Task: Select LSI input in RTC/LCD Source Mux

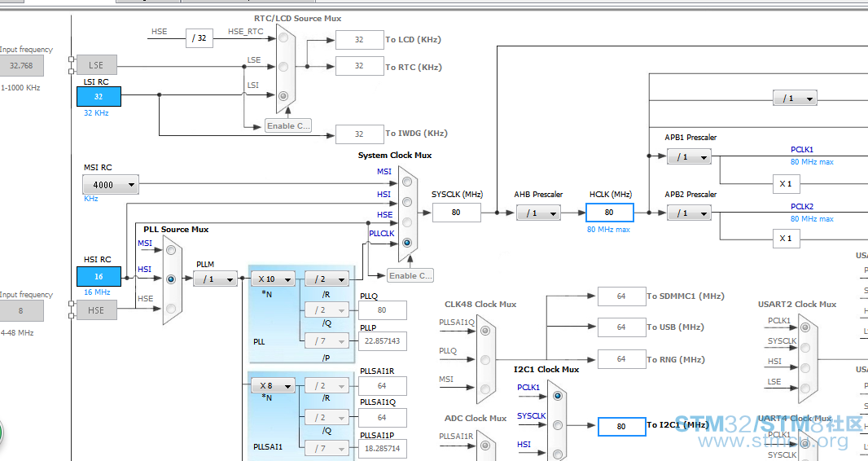Action: click(283, 96)
